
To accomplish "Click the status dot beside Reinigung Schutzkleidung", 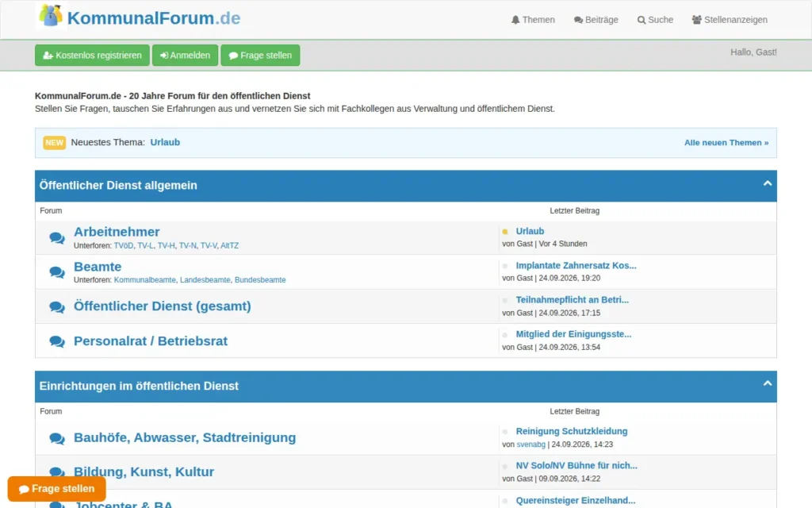I will tap(505, 432).
